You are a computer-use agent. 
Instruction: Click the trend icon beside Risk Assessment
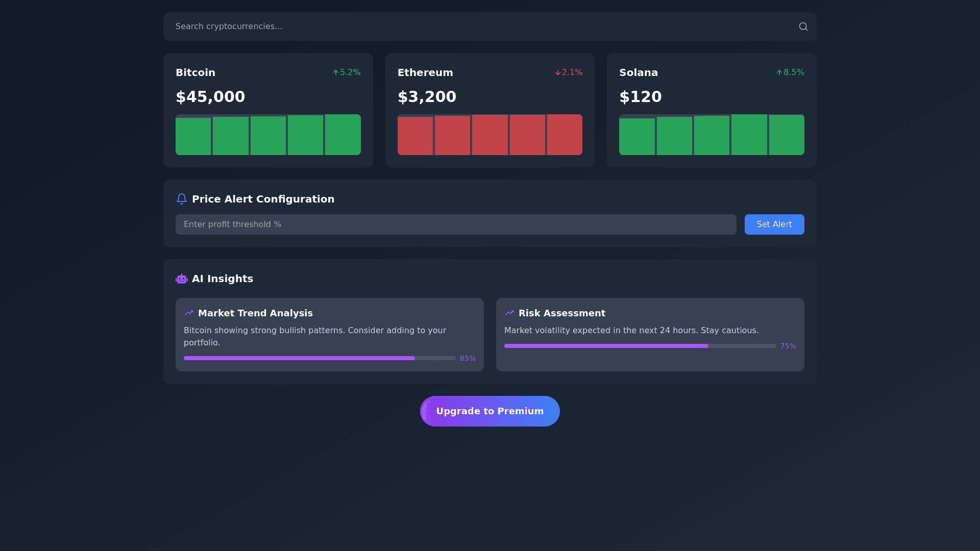(509, 313)
